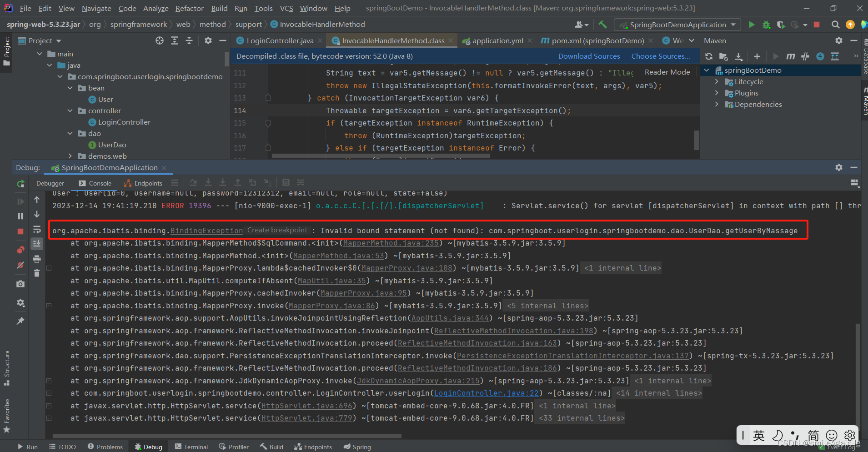The height and width of the screenshot is (452, 868).
Task: Click Download Sources link
Action: [x=589, y=56]
